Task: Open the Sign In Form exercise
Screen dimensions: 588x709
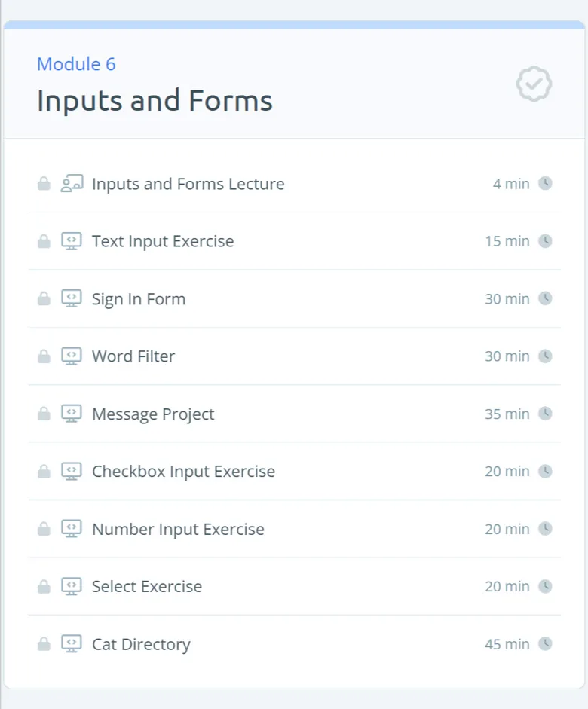Action: (x=295, y=299)
